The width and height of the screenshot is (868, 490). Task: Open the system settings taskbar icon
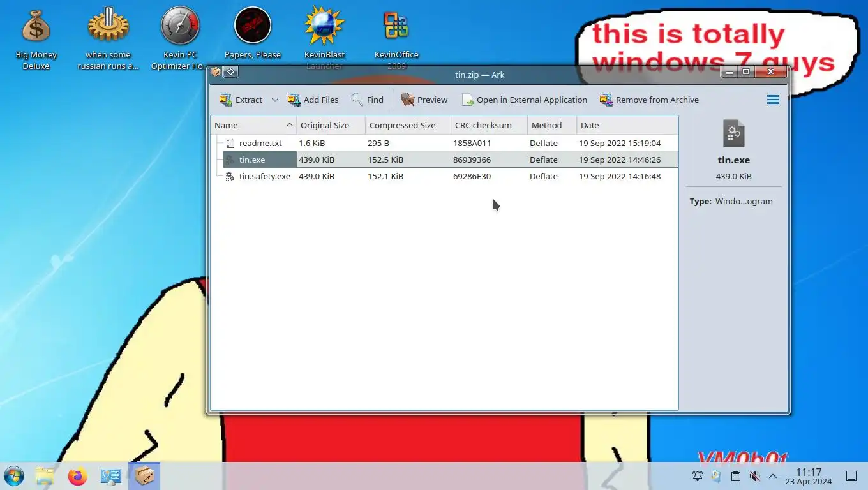[111, 476]
